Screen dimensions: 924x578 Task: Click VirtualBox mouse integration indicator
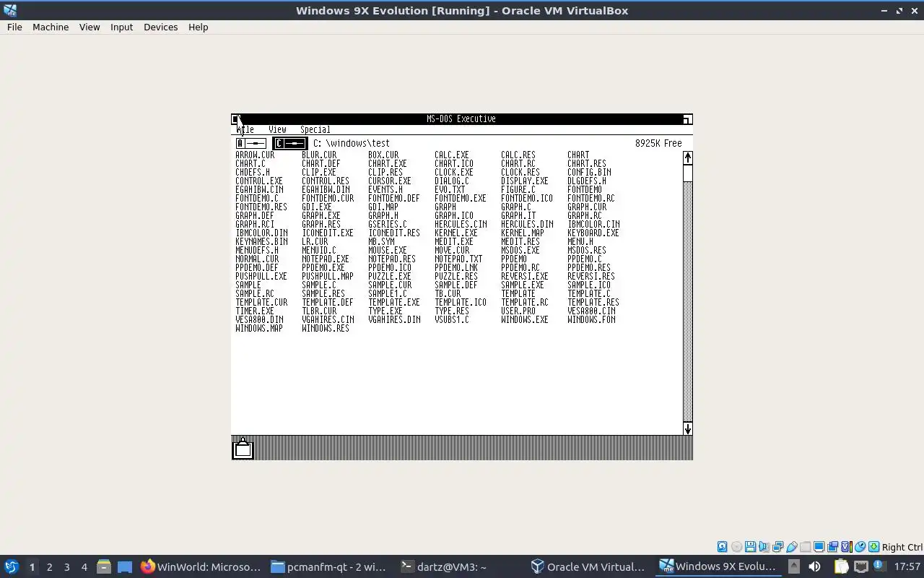860,547
